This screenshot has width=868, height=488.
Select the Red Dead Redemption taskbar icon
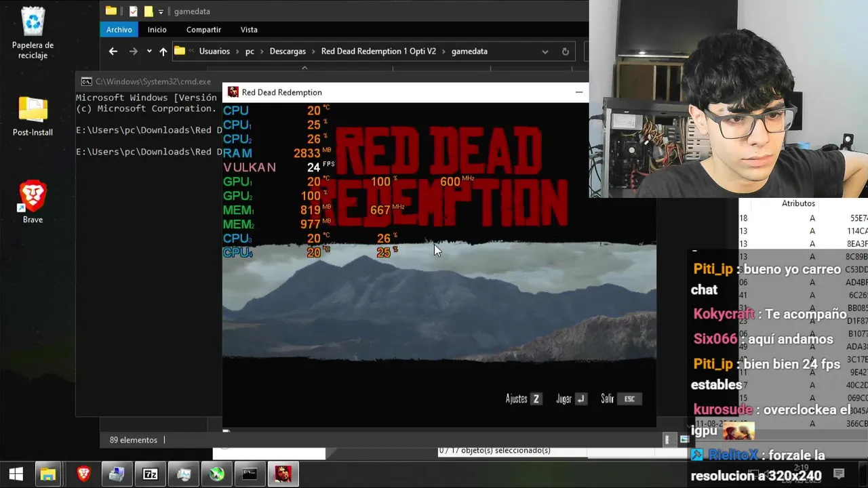pyautogui.click(x=283, y=474)
